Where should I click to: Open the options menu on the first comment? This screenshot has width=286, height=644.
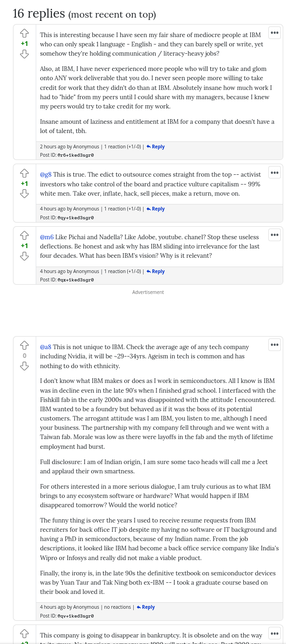click(x=274, y=32)
